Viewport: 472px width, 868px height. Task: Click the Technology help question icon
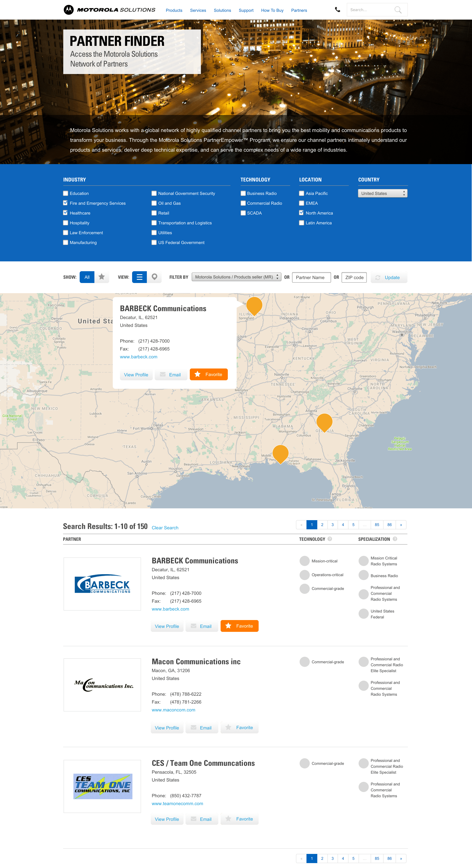pos(330,539)
